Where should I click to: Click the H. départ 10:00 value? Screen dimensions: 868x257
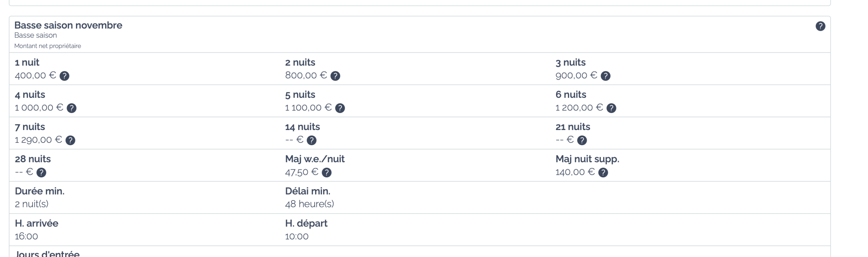pos(297,236)
